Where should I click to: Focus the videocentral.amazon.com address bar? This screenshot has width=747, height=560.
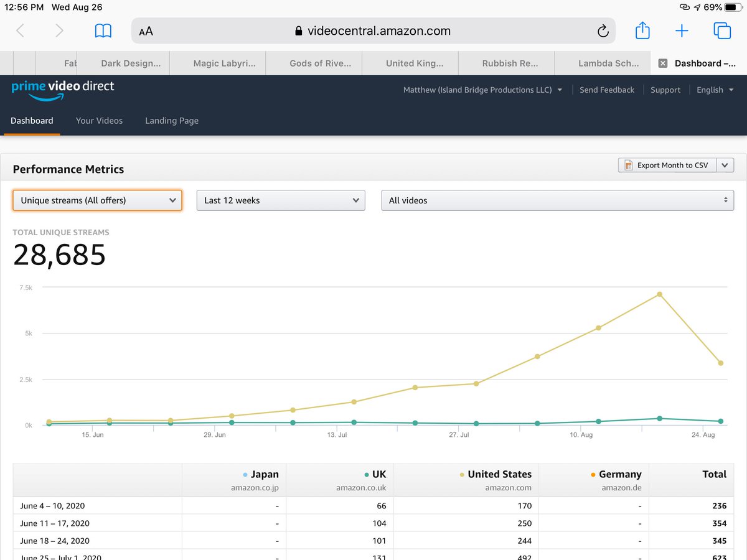[374, 31]
